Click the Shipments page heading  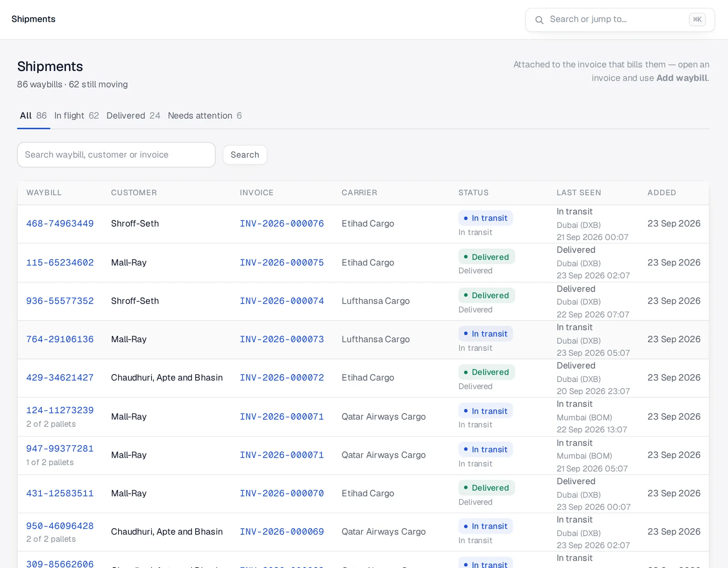(50, 66)
